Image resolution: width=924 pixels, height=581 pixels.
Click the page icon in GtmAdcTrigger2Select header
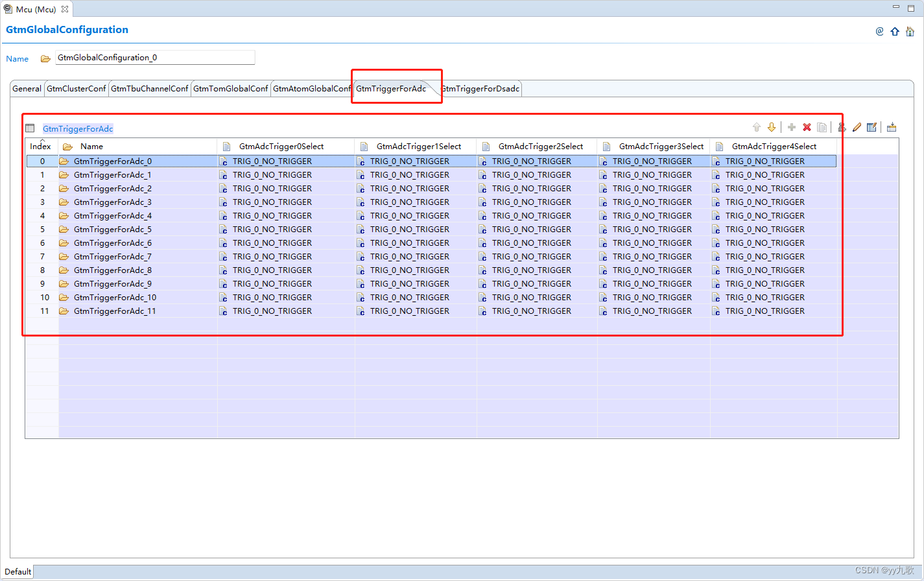(x=486, y=147)
